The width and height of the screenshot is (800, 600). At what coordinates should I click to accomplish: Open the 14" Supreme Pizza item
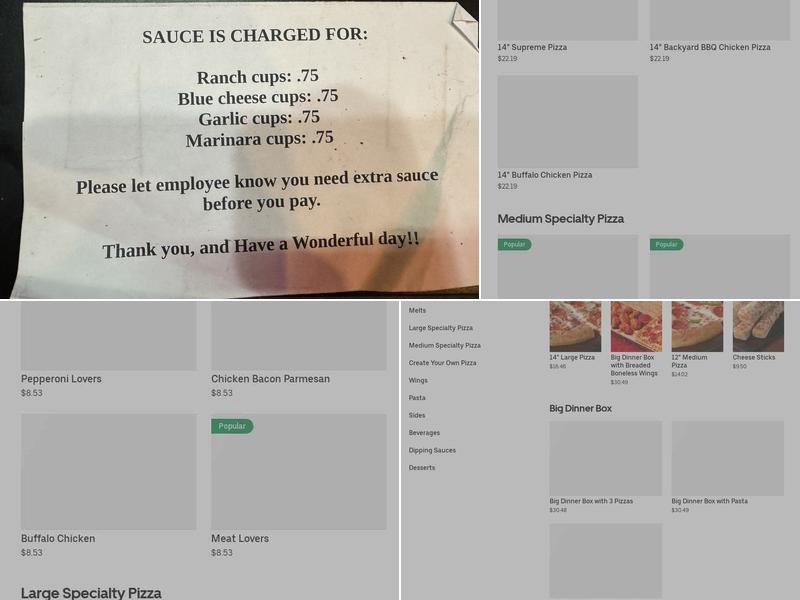(x=567, y=20)
